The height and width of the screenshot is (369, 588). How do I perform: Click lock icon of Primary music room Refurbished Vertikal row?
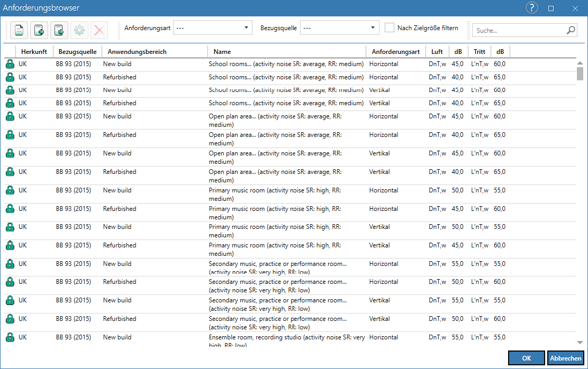[x=10, y=246]
